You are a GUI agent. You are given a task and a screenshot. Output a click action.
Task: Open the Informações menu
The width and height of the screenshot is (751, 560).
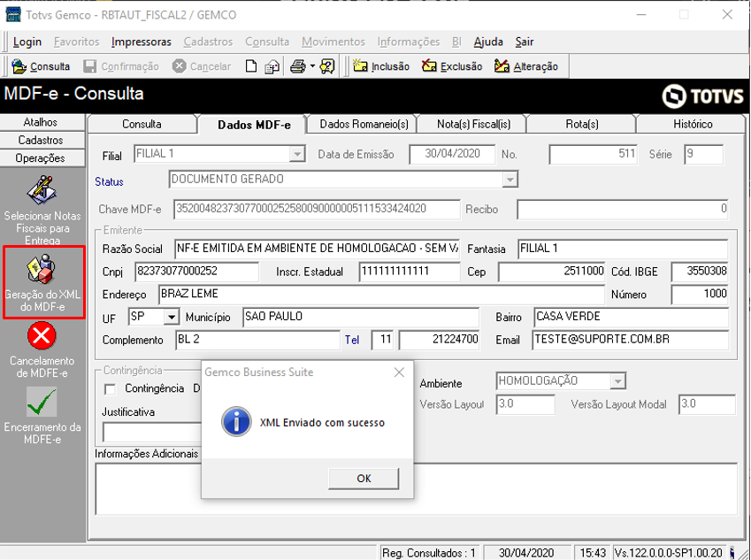point(409,42)
